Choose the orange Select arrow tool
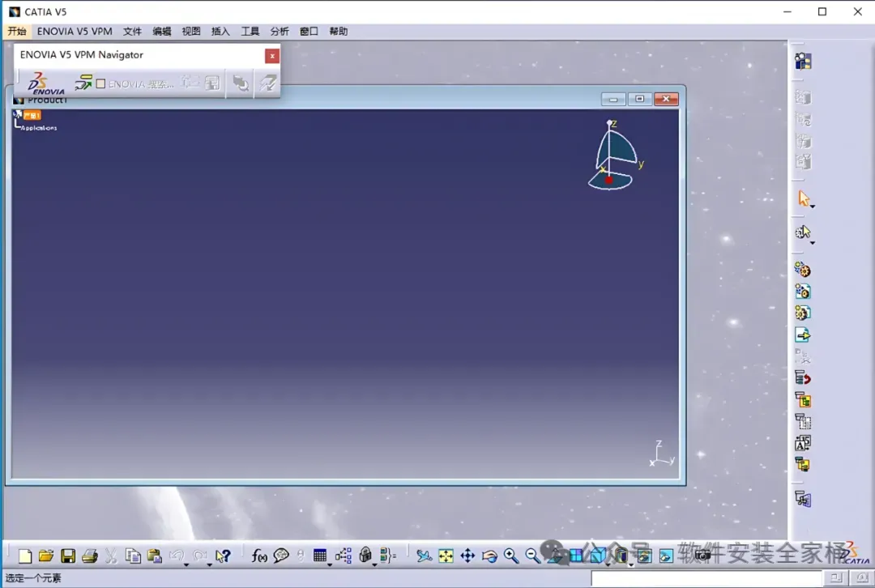 804,198
